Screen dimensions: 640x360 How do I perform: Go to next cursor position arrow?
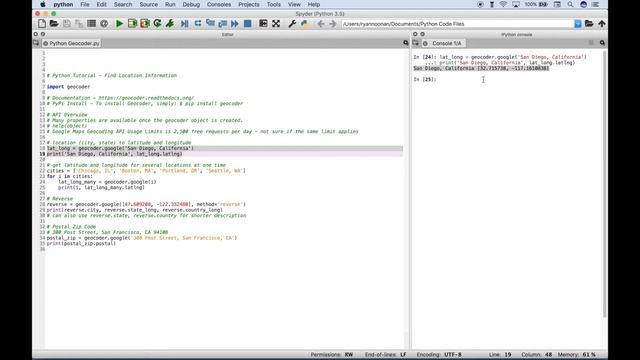pyautogui.click(x=333, y=24)
